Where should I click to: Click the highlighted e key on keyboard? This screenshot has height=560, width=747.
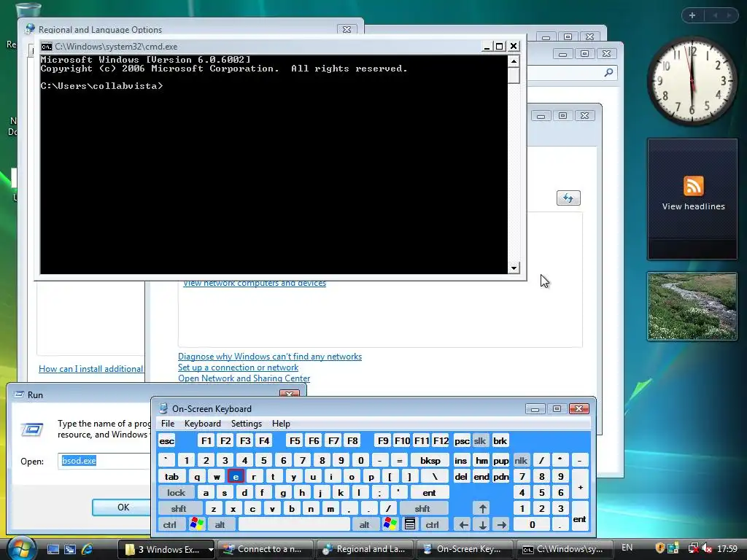click(236, 476)
